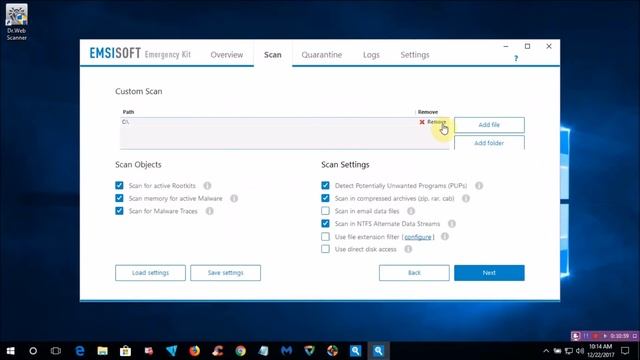
Task: Open the Windows Start menu
Action: 11,351
